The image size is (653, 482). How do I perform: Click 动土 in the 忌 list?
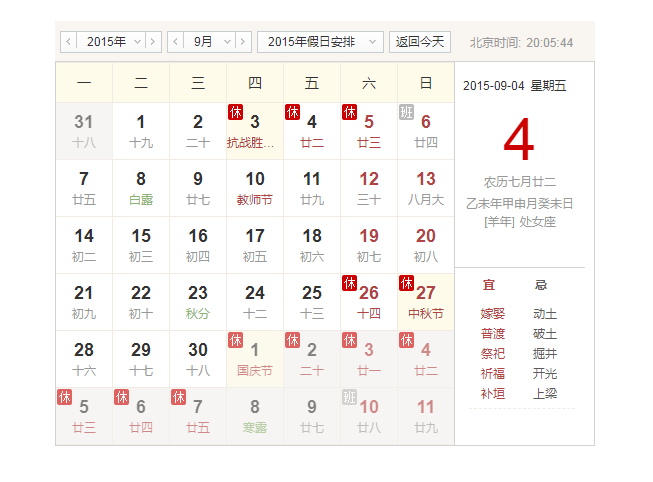coord(545,314)
